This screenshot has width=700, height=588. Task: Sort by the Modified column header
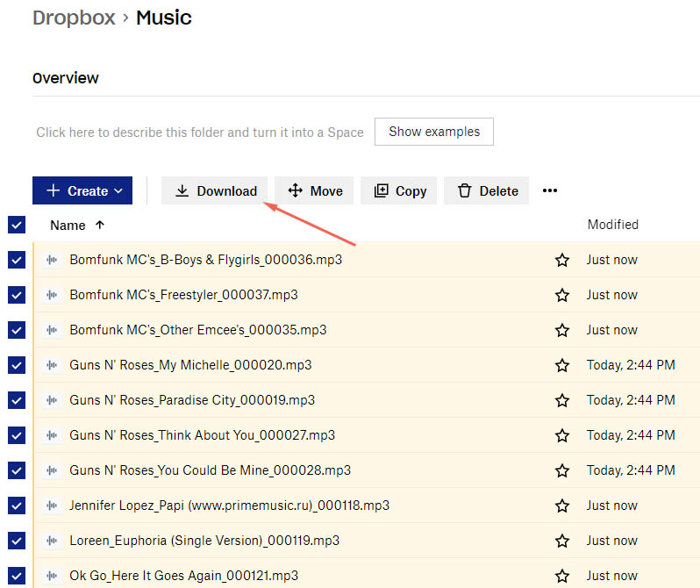tap(612, 225)
